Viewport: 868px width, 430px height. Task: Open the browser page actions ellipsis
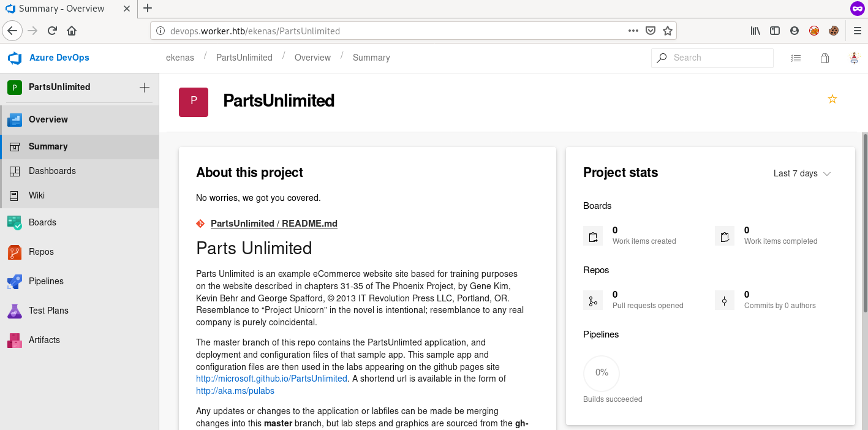(x=633, y=31)
